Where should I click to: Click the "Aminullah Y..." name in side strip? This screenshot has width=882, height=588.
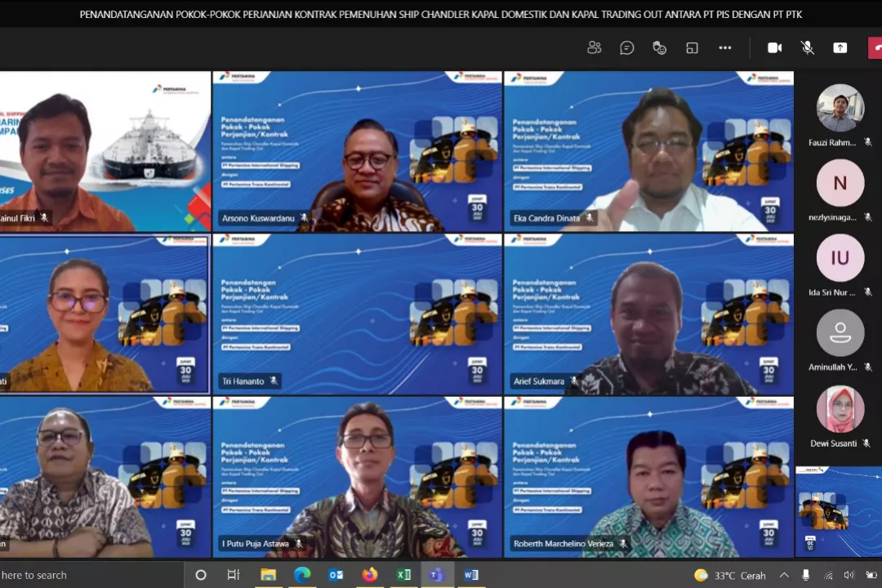pyautogui.click(x=832, y=367)
